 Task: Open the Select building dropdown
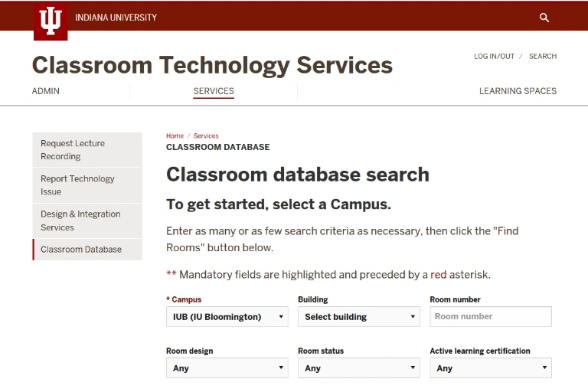(358, 317)
